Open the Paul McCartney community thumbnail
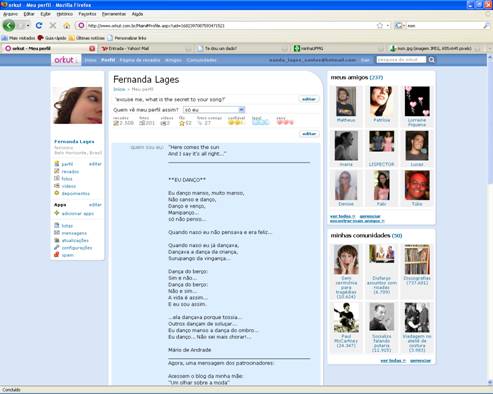Screen dimensions: 493x394 (x=346, y=318)
